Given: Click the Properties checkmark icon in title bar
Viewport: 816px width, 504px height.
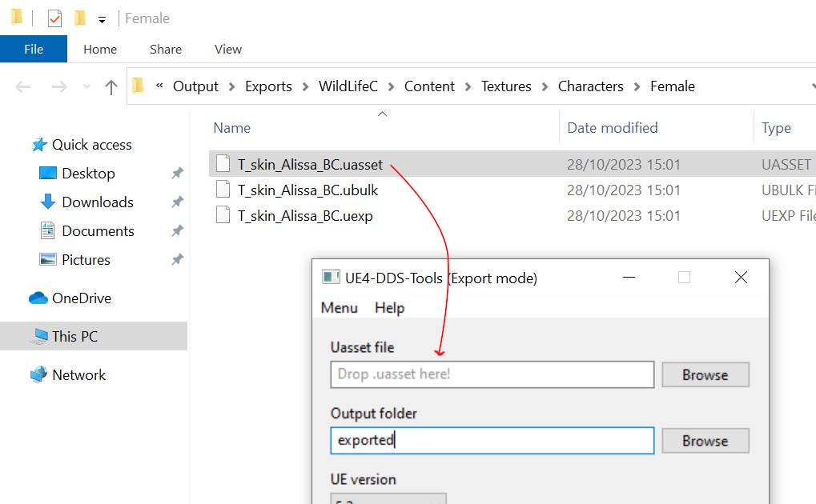Looking at the screenshot, I should point(54,18).
